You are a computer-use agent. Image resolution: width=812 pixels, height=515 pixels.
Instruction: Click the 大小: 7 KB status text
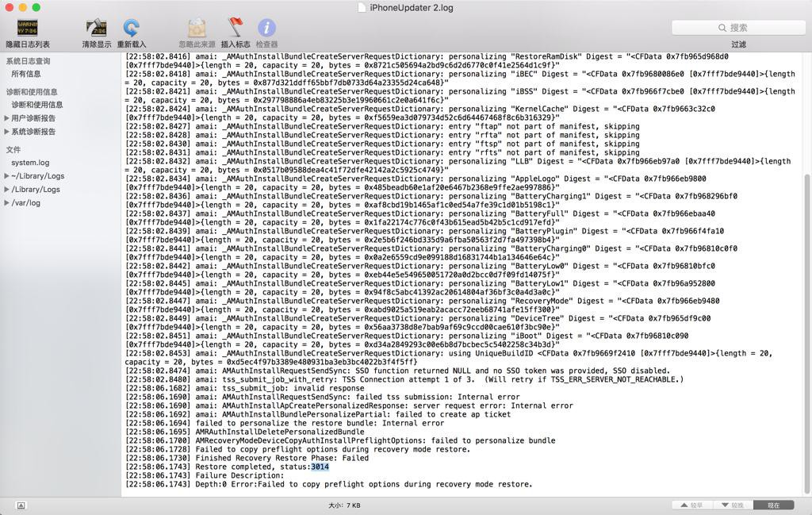(x=344, y=505)
